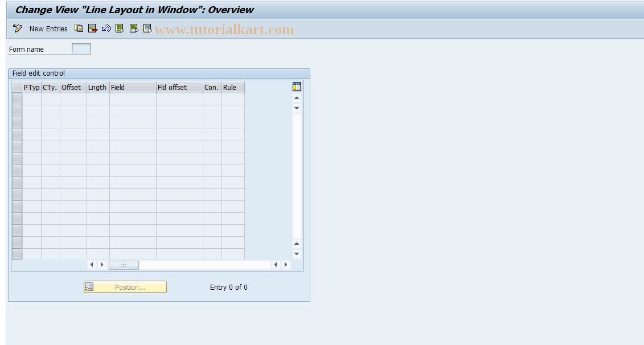This screenshot has height=345, width=644.
Task: Click the Deselect All icon
Action: point(147,28)
